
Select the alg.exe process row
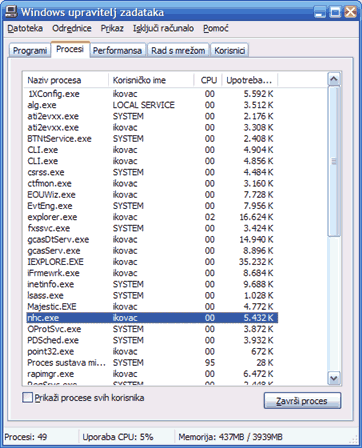(x=151, y=105)
